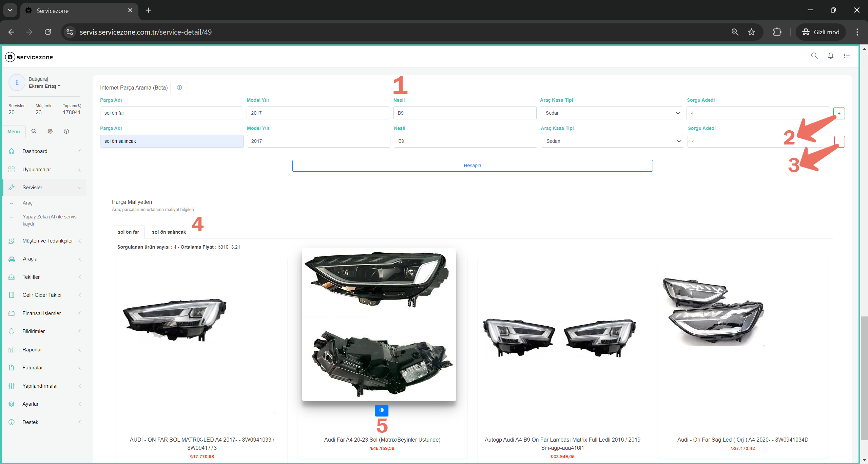Click the info icon beside İnternet Parça Arama
The image size is (868, 464).
coord(179,88)
